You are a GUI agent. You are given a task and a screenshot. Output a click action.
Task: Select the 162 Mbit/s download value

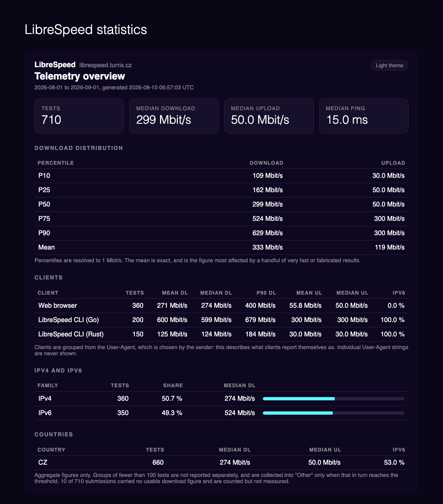click(x=267, y=190)
